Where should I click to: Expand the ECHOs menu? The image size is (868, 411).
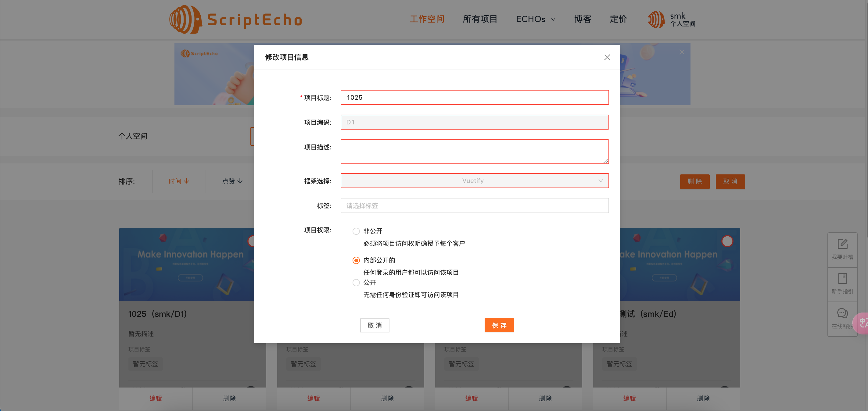tap(536, 19)
